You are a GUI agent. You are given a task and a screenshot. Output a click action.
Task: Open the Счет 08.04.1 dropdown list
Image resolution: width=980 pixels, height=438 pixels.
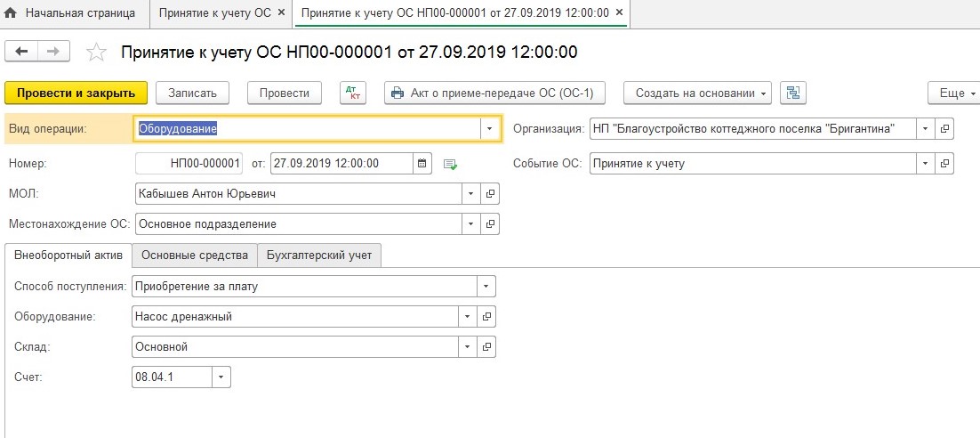pos(221,377)
